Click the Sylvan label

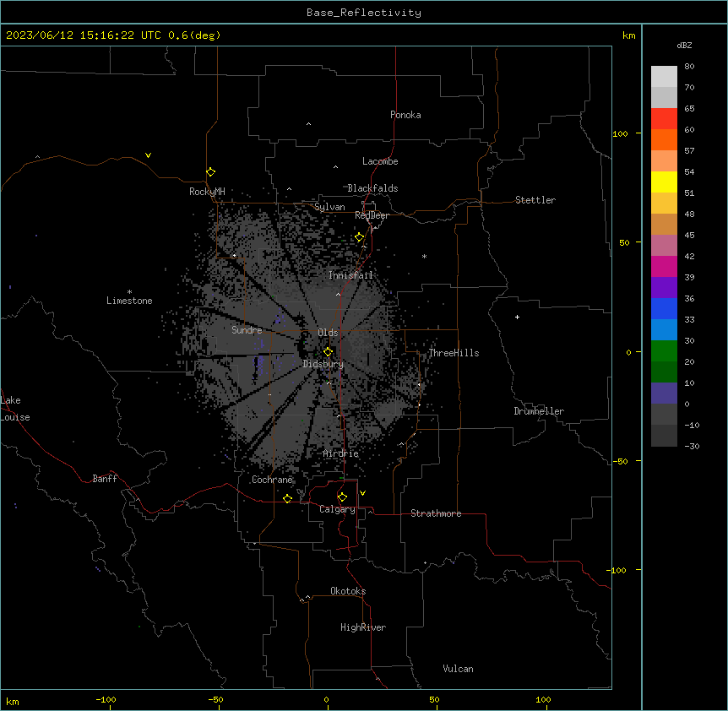(329, 207)
